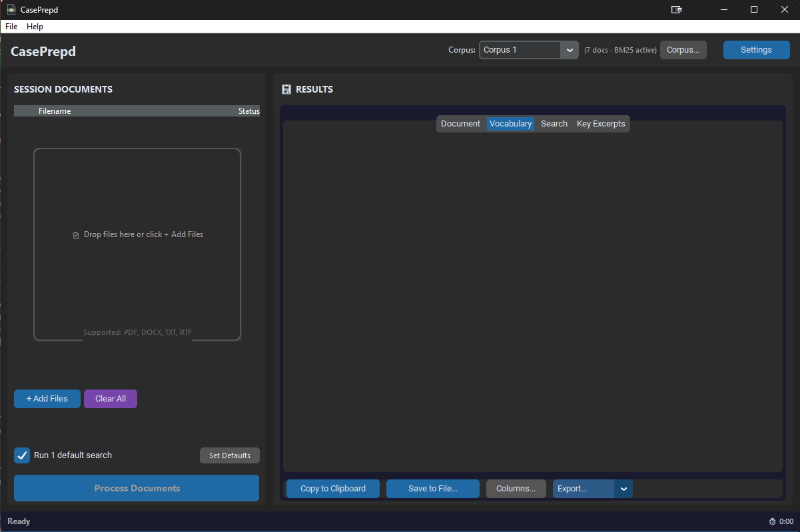
Task: Click Set Defaults for searches
Action: (229, 455)
